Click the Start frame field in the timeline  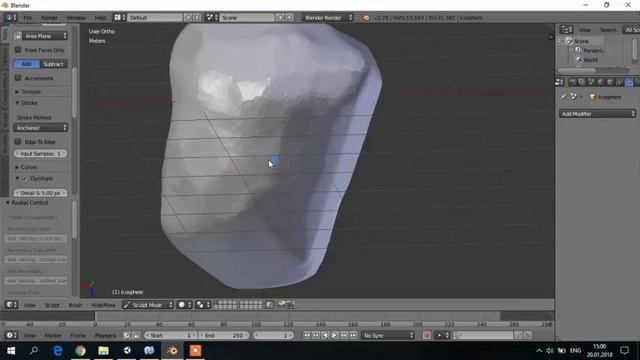pyautogui.click(x=170, y=335)
